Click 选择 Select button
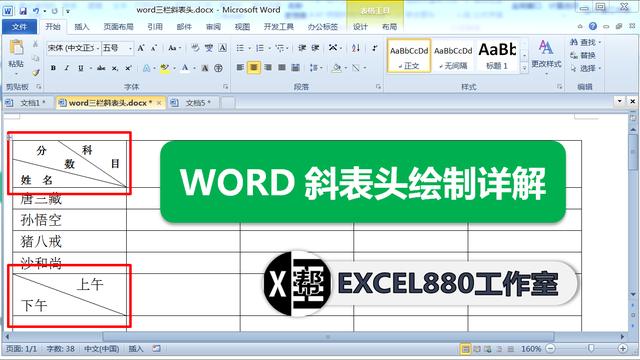The width and height of the screenshot is (640, 360). tap(586, 68)
